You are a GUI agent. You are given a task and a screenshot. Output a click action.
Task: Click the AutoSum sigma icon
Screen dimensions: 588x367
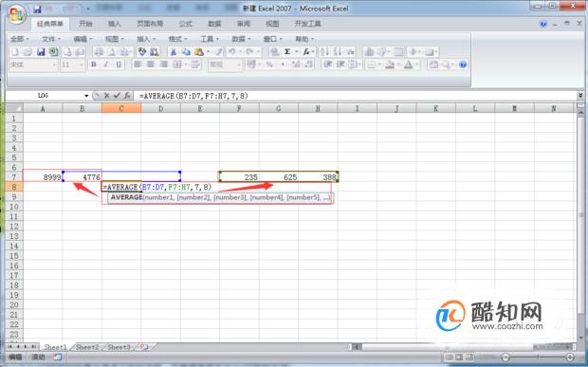click(287, 52)
